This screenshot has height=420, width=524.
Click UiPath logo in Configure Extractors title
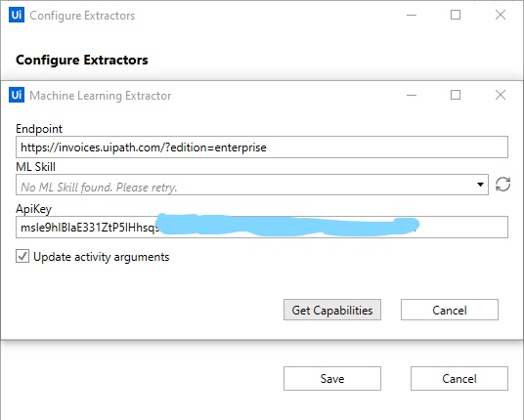point(17,15)
